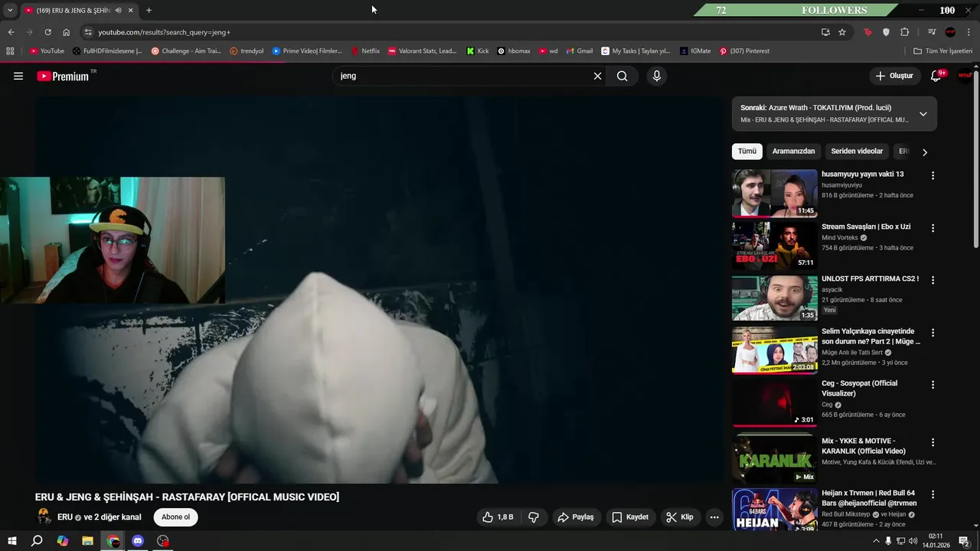980x551 pixels.
Task: Open options for the Stream Savaşları Ebo x Uzi video
Action: tap(933, 228)
